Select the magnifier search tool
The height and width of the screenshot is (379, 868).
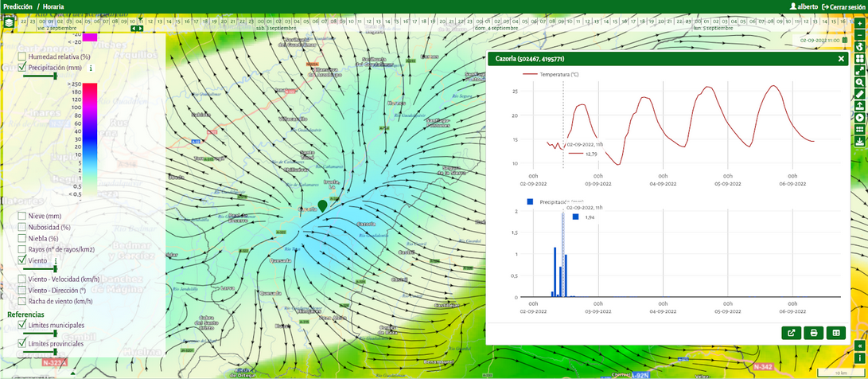[860, 83]
